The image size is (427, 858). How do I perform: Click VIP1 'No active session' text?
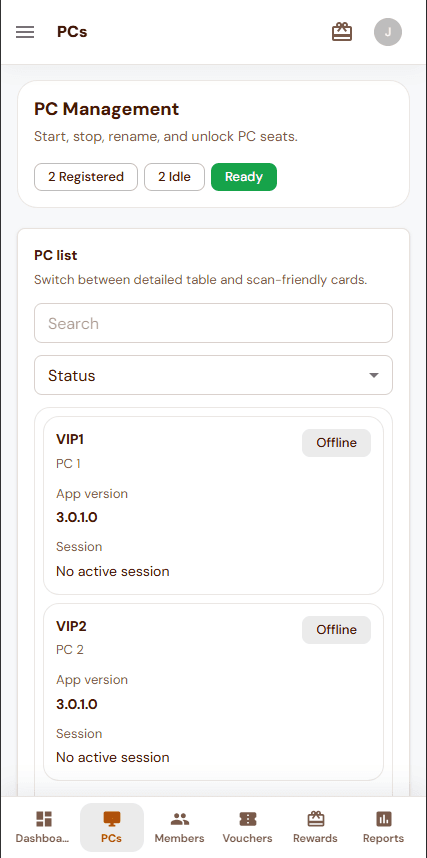[x=113, y=571]
